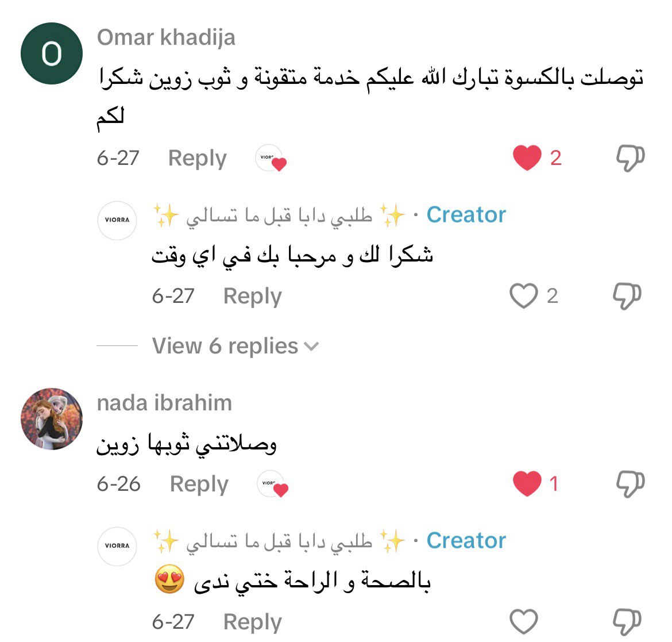Click chevron next to View 6 replies

pos(311,347)
